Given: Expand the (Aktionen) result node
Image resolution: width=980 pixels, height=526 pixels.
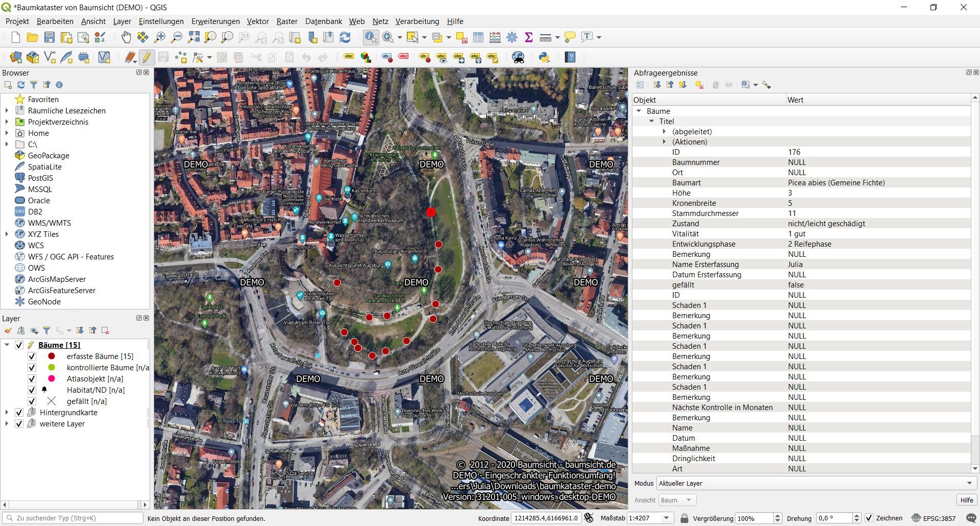Looking at the screenshot, I should [x=664, y=141].
